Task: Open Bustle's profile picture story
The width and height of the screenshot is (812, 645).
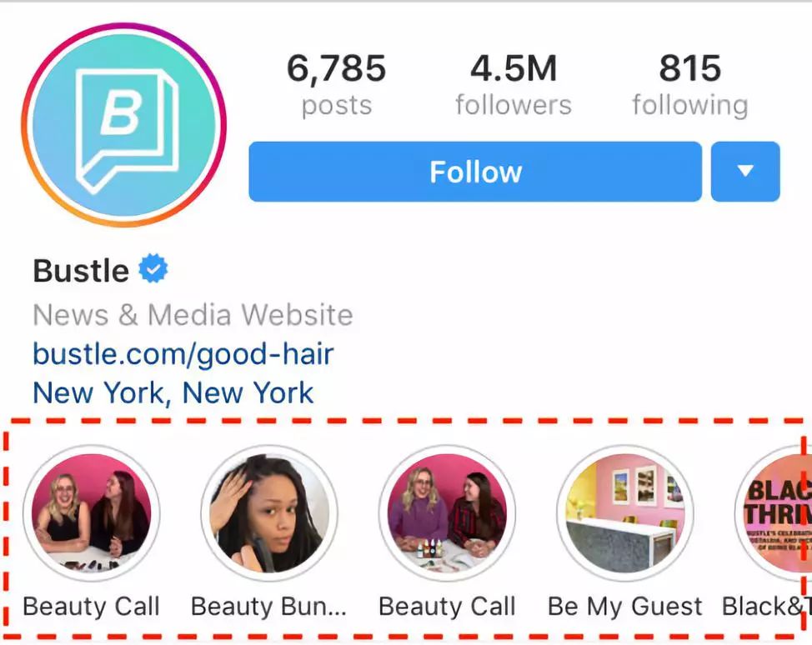Action: (x=123, y=125)
